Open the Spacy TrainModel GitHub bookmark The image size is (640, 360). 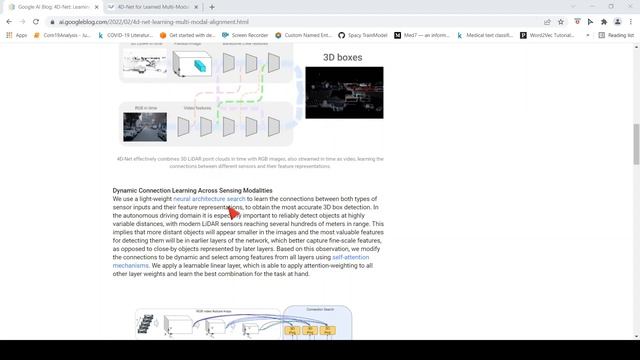363,36
